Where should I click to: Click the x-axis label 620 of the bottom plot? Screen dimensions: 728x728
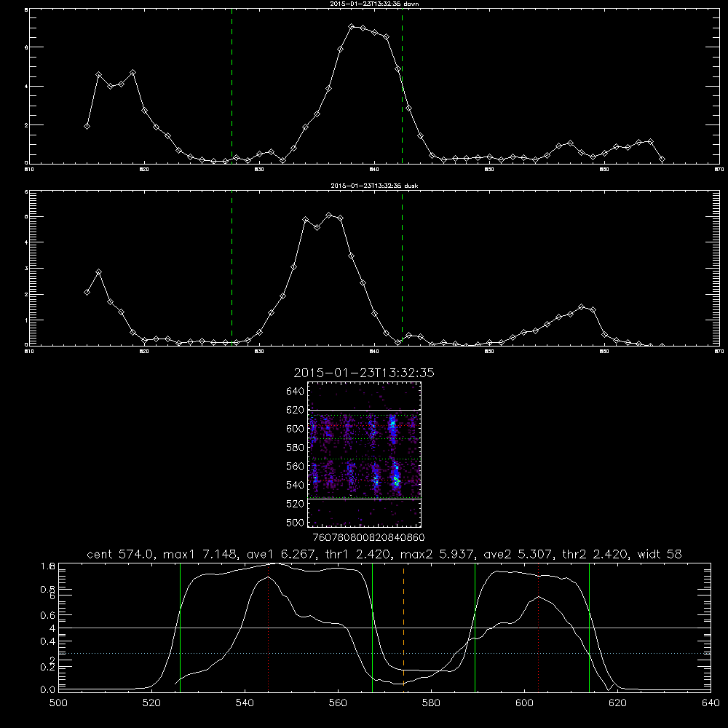617,703
